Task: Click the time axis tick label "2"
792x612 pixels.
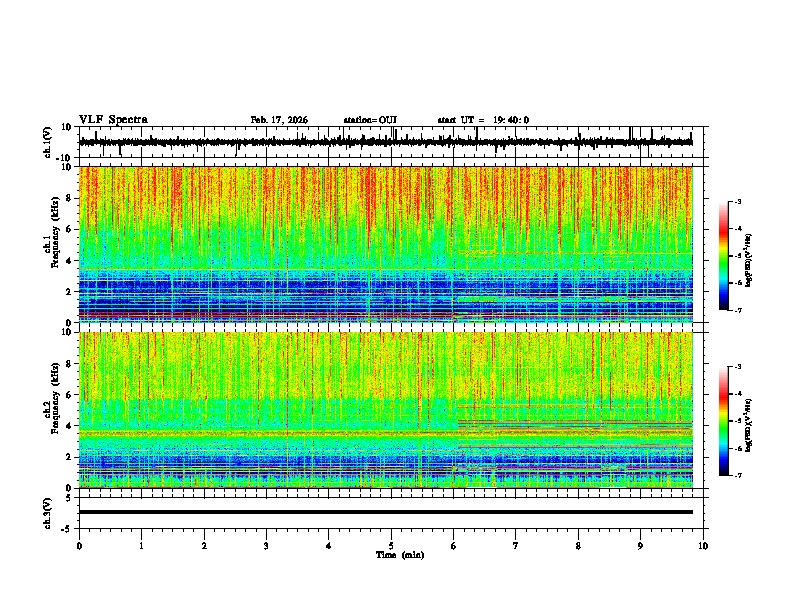Action: [204, 546]
